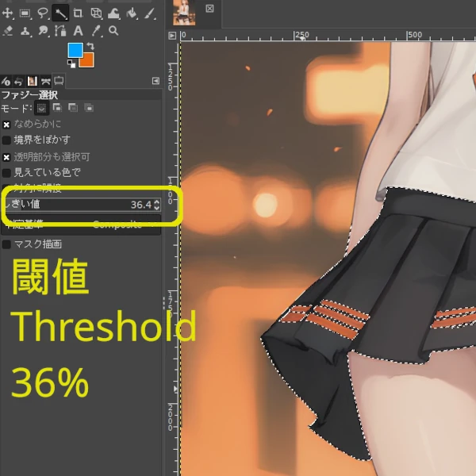This screenshot has height=476, width=476.
Task: Select the Fuzzy Select magic wand tool
Action: point(60,13)
